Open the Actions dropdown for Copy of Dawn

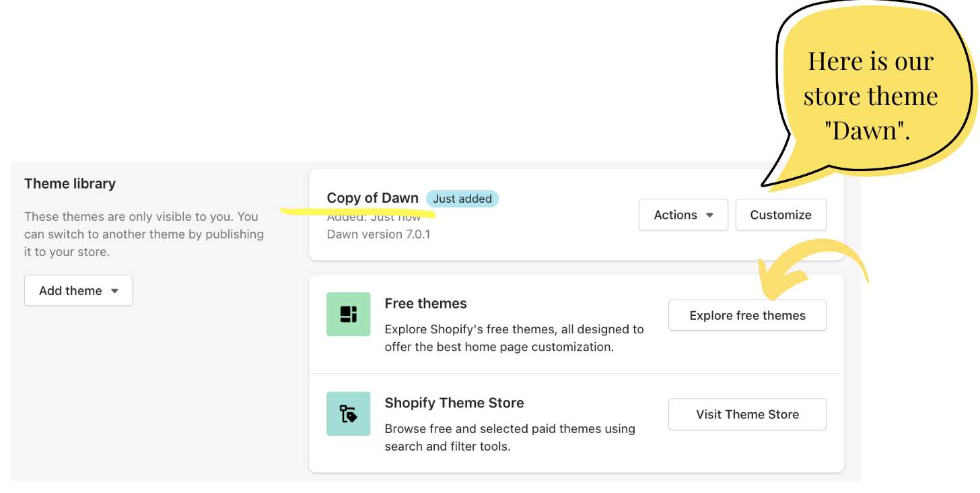[x=683, y=215]
